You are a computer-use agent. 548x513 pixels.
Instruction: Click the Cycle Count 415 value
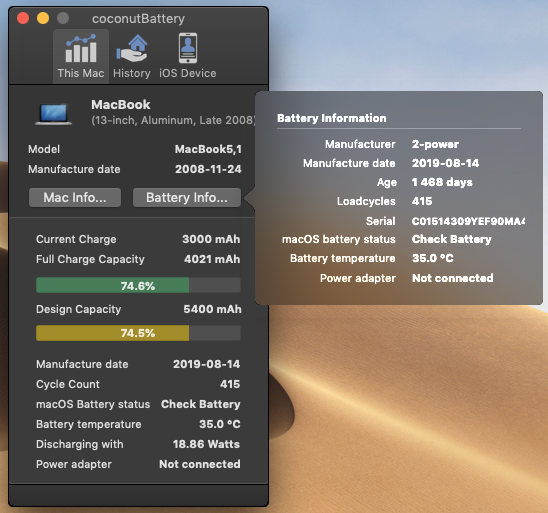[x=230, y=384]
